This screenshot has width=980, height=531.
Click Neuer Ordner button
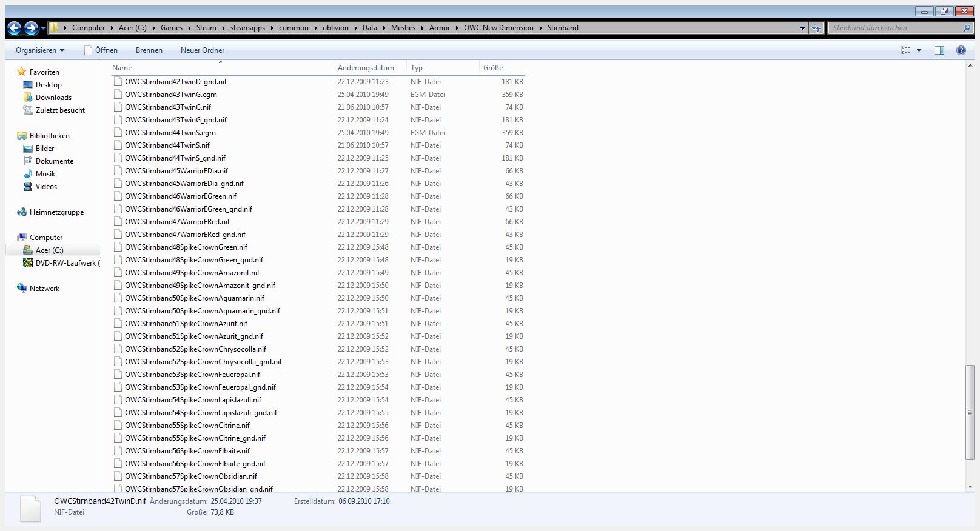pos(203,50)
